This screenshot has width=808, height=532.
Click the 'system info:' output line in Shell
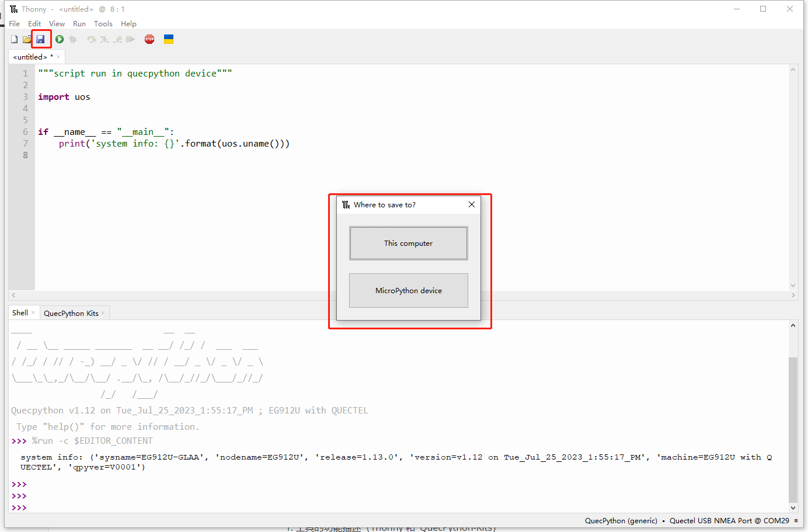tap(396, 462)
